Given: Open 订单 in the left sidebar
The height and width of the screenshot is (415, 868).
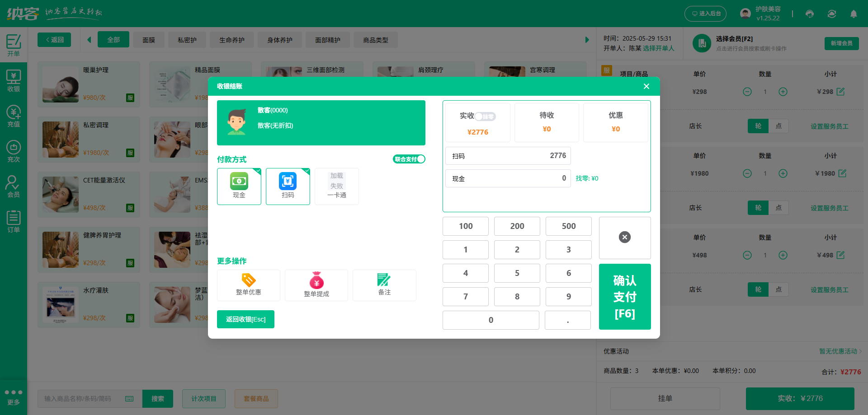Looking at the screenshot, I should [x=14, y=222].
